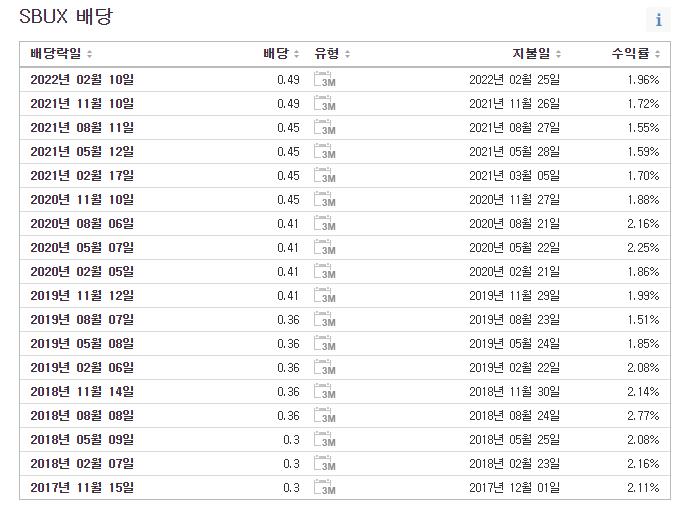Click 3M type icon in 2017년 11월 15일 row

325,488
